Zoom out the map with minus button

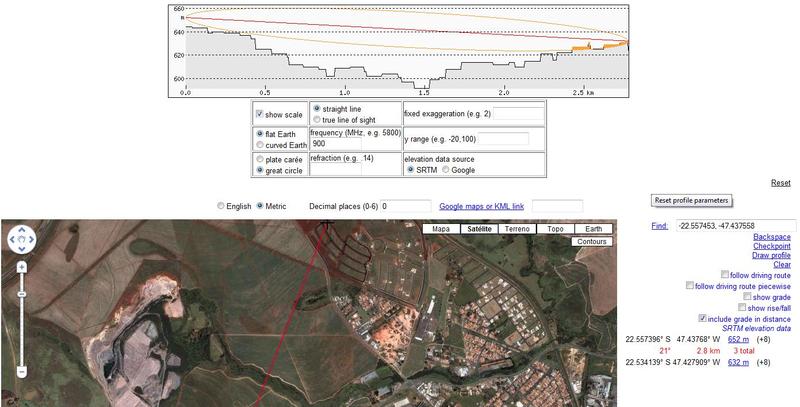[x=22, y=372]
